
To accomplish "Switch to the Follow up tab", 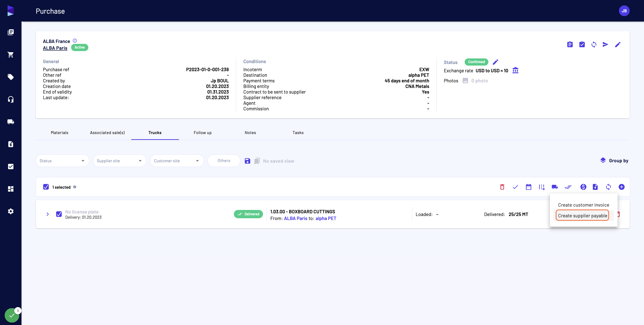I will [203, 133].
